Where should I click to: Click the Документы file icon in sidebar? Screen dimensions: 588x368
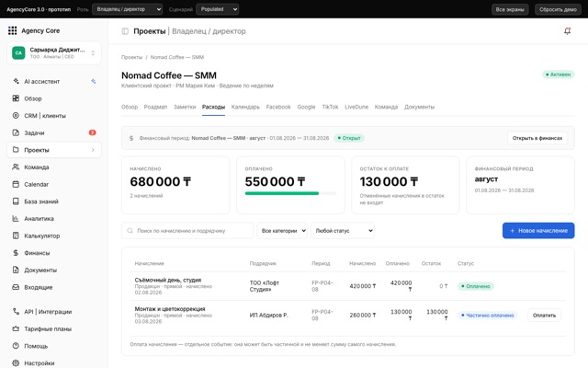[16, 270]
